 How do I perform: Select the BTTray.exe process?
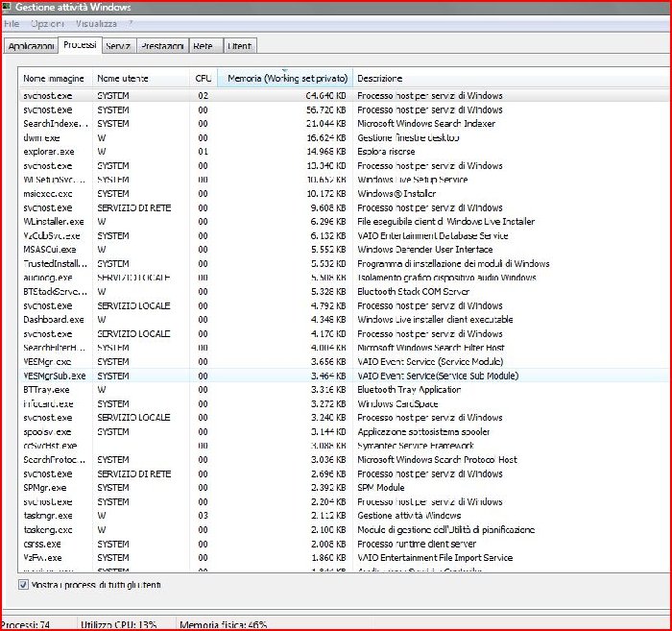344,390
